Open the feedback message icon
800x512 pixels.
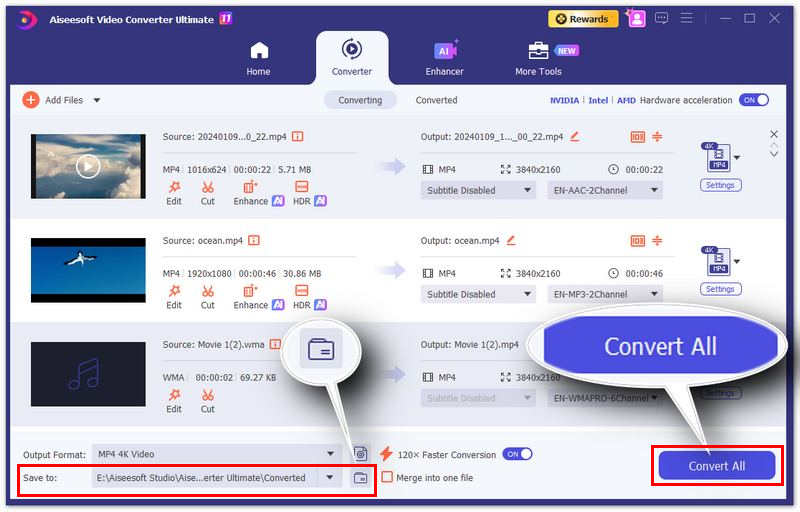point(662,19)
